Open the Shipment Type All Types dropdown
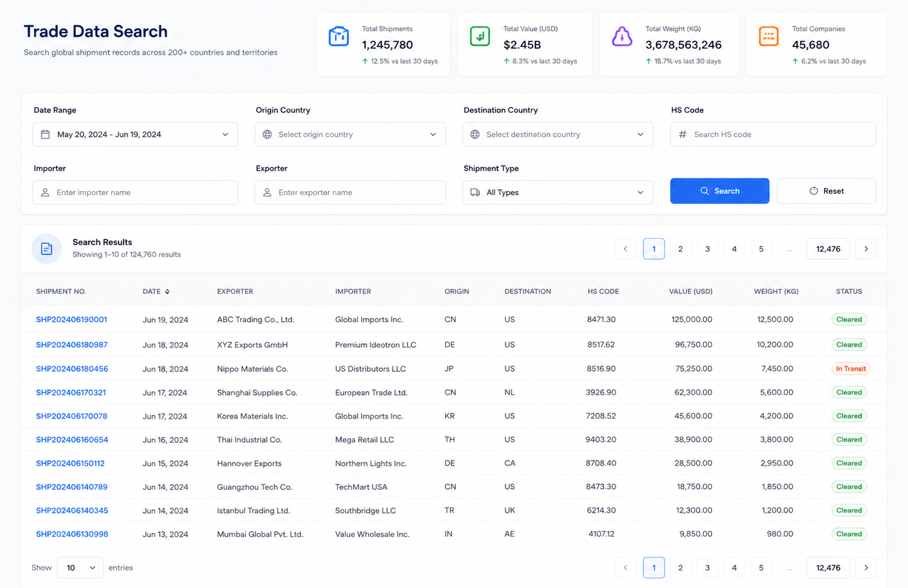 (x=557, y=192)
